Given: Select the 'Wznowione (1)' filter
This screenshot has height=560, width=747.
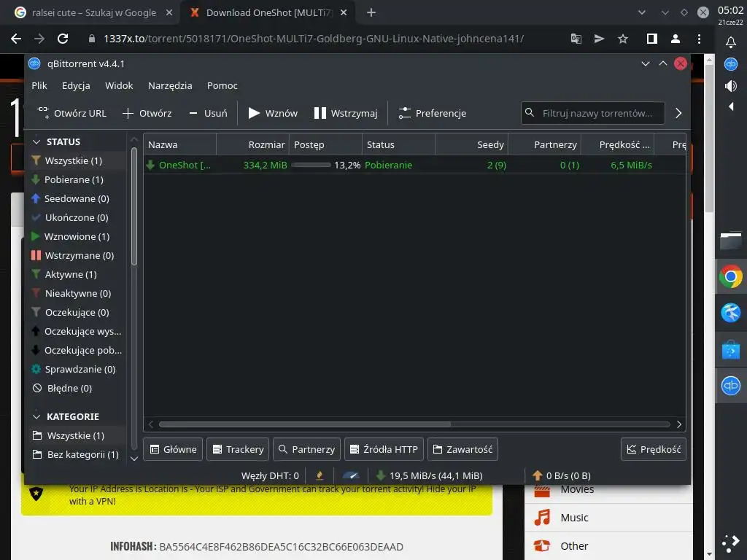Looking at the screenshot, I should [76, 237].
